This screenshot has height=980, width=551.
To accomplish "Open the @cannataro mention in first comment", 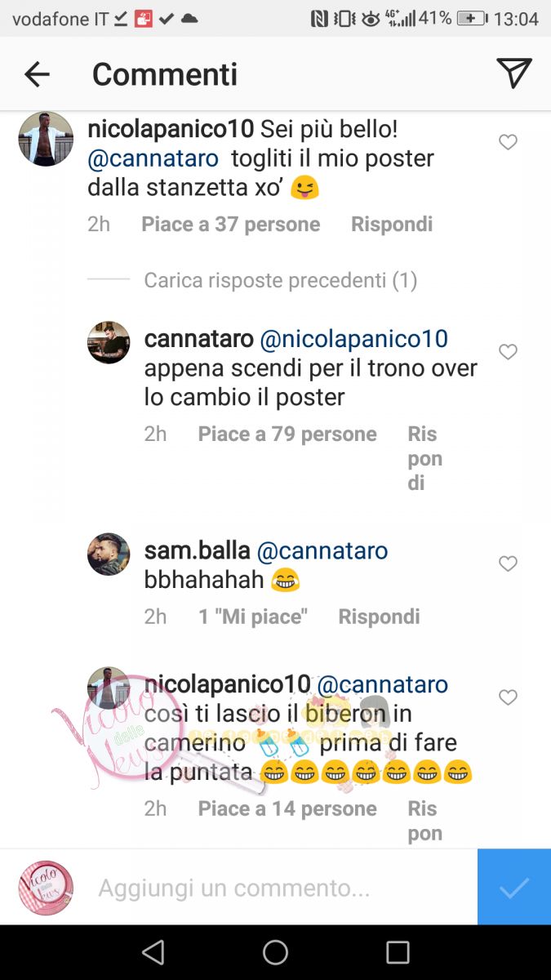I will click(153, 158).
